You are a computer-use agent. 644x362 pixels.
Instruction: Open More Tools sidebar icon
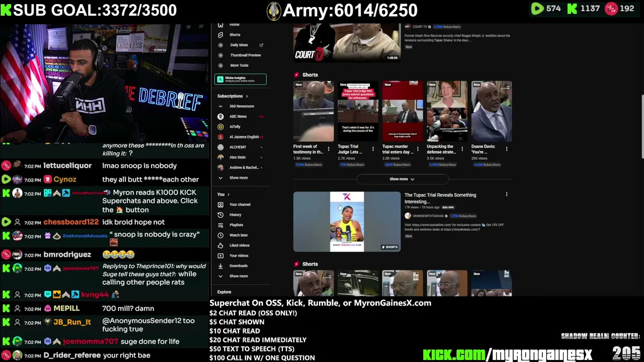(x=220, y=65)
